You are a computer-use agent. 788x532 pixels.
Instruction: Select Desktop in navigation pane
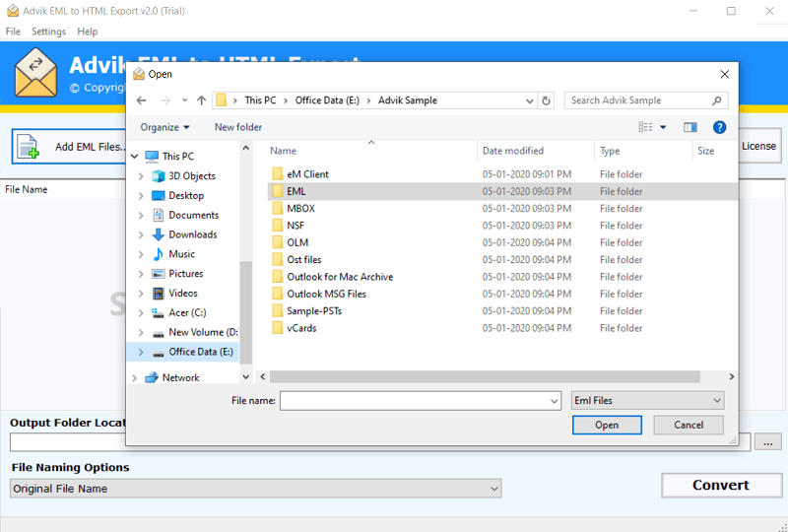186,196
